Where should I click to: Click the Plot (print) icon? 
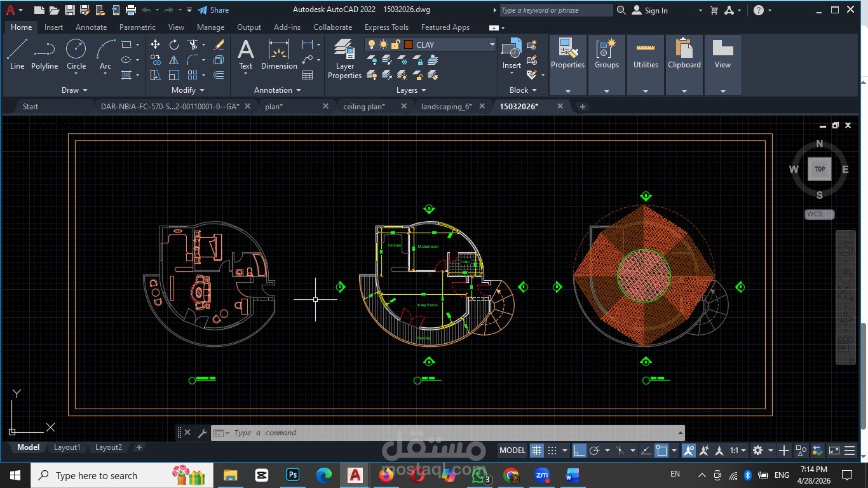click(x=131, y=10)
